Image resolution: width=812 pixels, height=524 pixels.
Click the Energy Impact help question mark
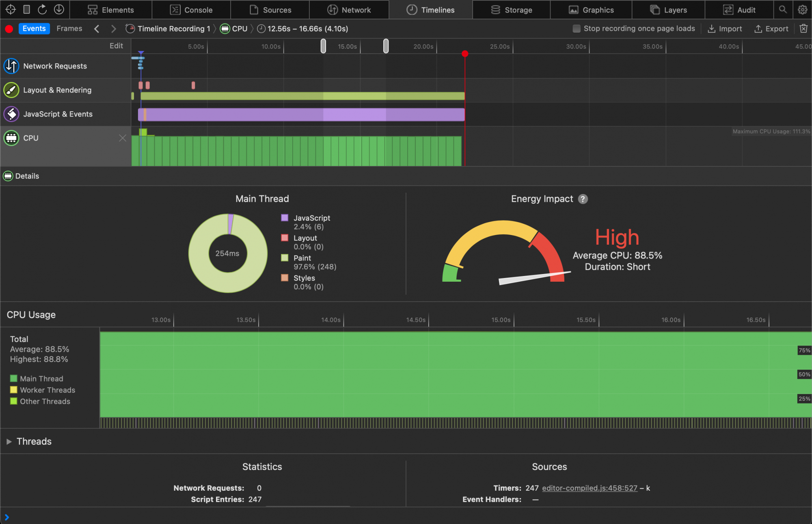pyautogui.click(x=583, y=199)
